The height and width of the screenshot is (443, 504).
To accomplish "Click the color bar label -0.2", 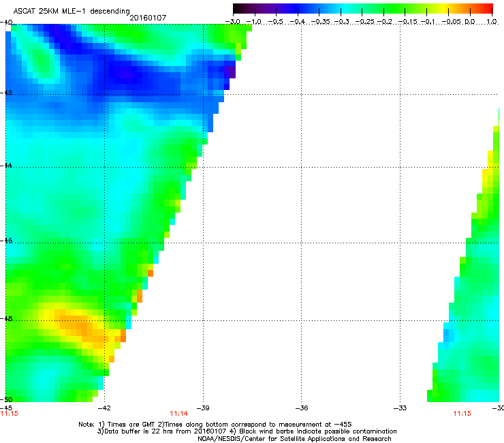I will [385, 22].
